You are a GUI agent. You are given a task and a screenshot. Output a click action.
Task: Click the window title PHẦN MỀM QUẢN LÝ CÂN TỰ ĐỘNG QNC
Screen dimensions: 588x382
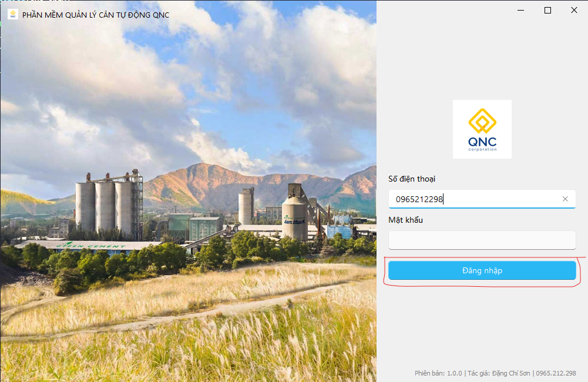[x=96, y=15]
